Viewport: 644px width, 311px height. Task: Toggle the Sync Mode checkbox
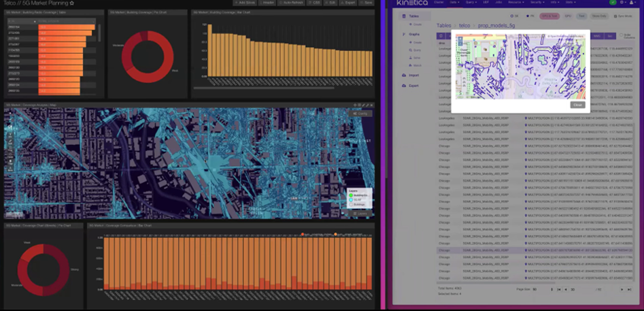tap(615, 16)
